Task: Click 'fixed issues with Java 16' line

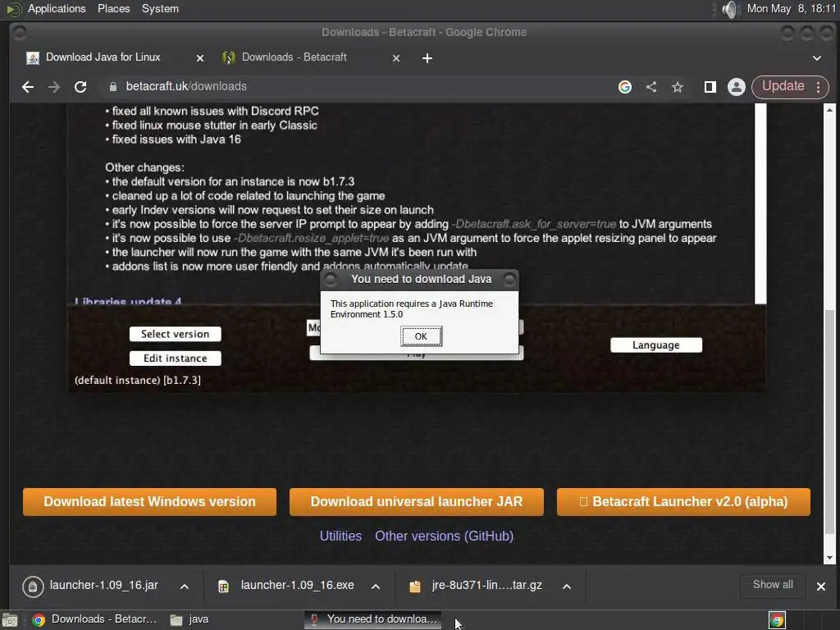Action: pos(176,139)
